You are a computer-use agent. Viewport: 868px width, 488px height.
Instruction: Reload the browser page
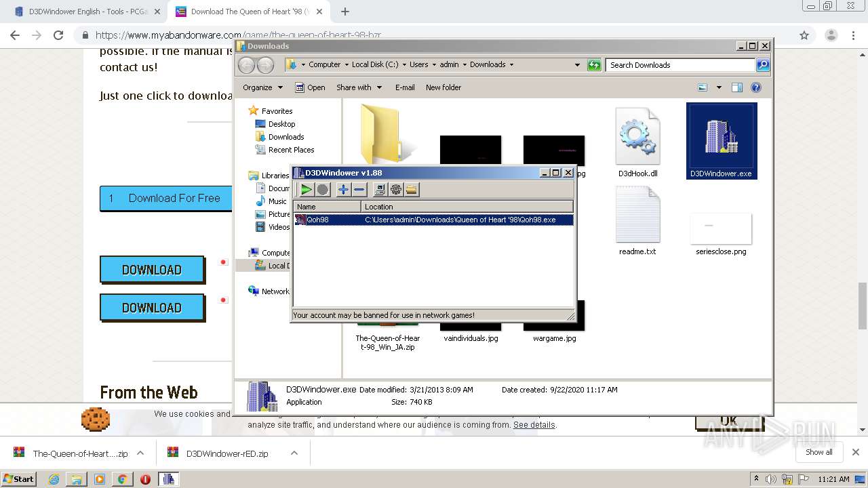[58, 35]
